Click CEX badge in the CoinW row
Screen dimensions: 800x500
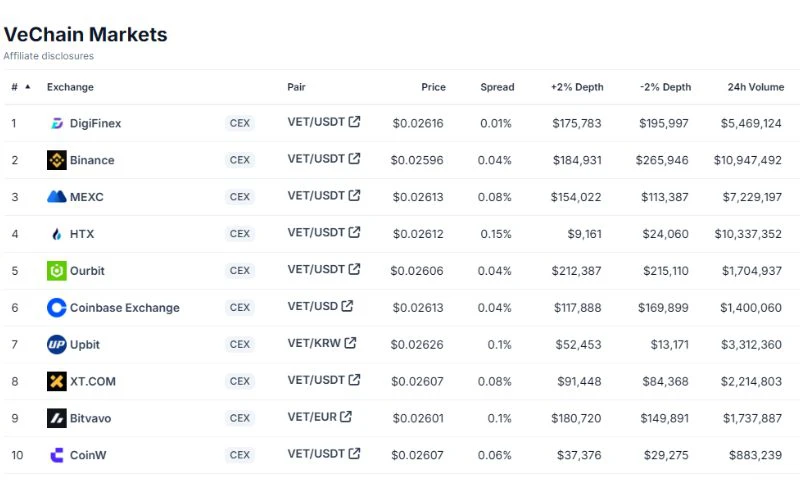(x=239, y=455)
